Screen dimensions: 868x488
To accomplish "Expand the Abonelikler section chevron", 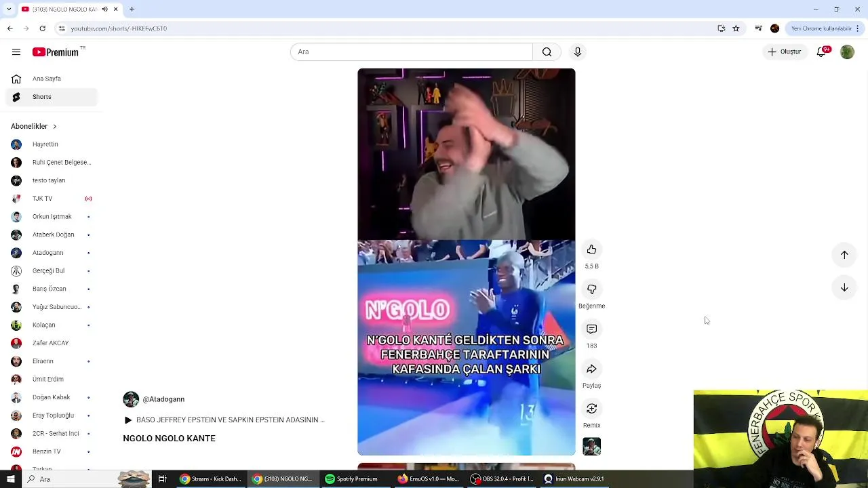I will point(54,126).
